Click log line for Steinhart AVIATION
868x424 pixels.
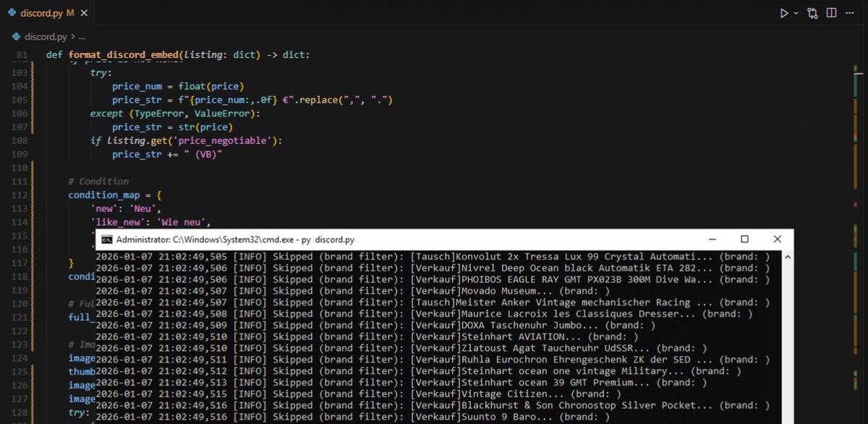point(367,336)
